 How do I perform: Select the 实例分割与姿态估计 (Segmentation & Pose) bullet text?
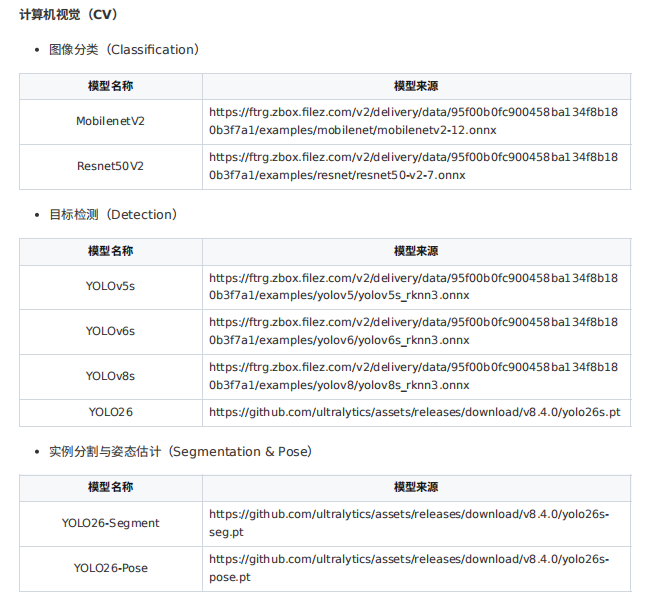[180, 452]
